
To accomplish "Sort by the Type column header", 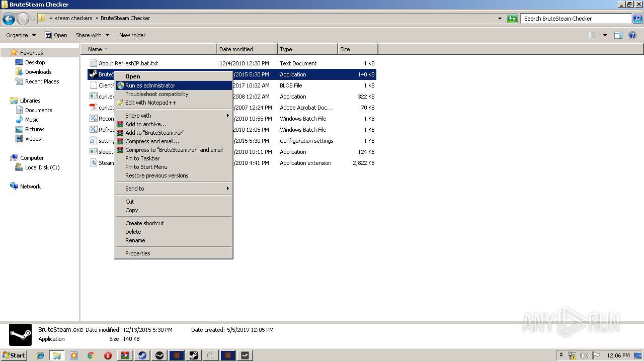I will point(307,49).
